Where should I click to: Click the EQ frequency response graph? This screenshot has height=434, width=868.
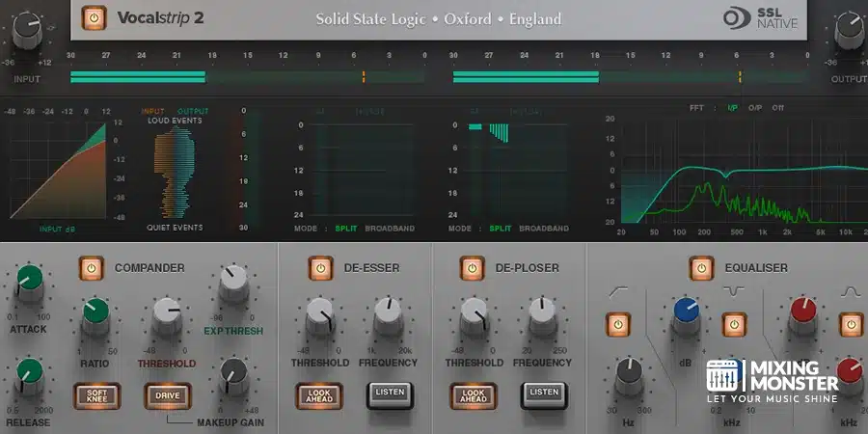click(x=744, y=171)
